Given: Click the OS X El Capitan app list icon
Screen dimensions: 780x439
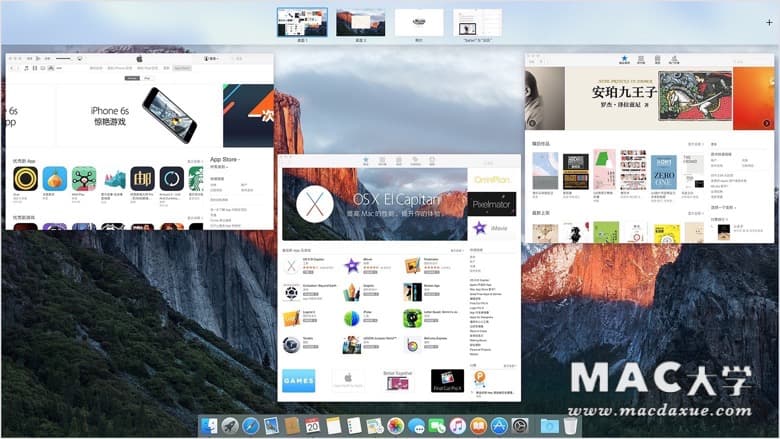Looking at the screenshot, I should pyautogui.click(x=292, y=266).
